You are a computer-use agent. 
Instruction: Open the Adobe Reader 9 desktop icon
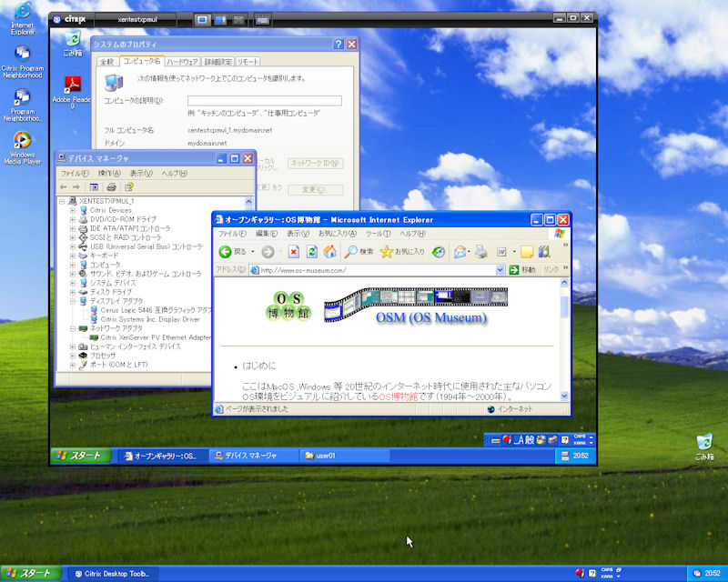coord(72,93)
